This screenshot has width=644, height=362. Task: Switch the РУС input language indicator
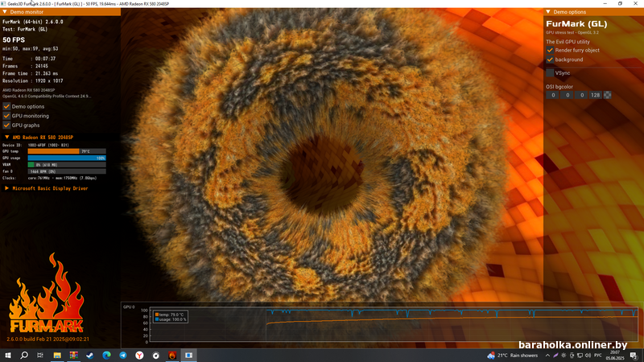[598, 356]
